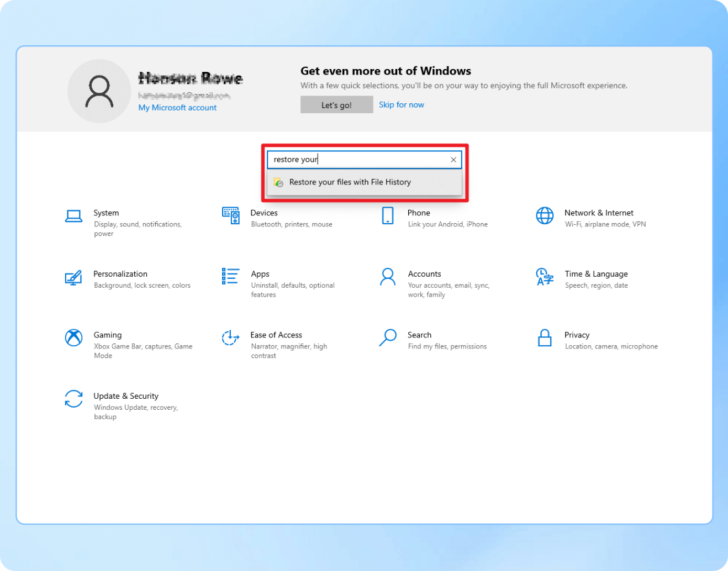728x571 pixels.
Task: Click the Skip for now link
Action: [x=402, y=105]
